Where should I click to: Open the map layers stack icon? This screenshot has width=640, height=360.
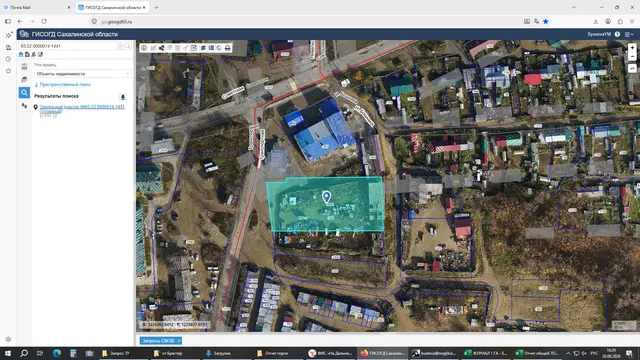(x=203, y=48)
